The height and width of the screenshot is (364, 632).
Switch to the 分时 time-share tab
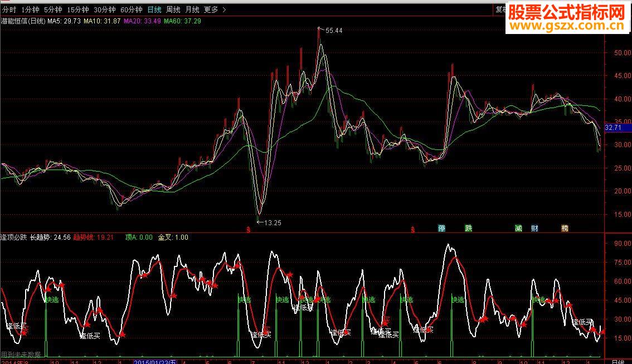[x=9, y=9]
